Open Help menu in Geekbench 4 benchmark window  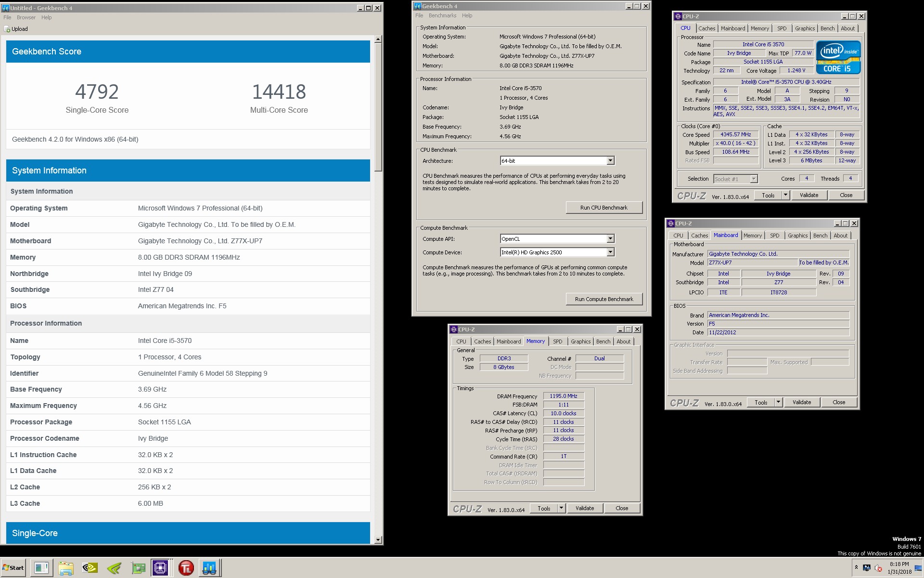467,15
